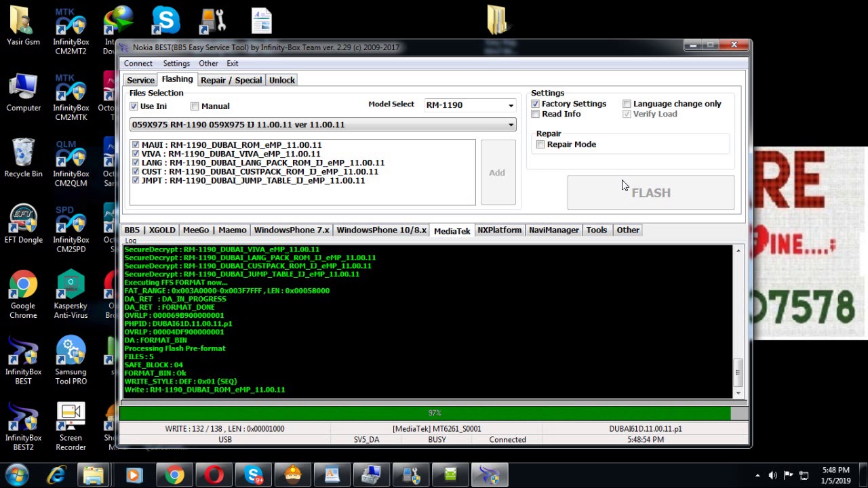The height and width of the screenshot is (488, 868).
Task: Select the WindowsPhone 7.x tab
Action: point(292,230)
